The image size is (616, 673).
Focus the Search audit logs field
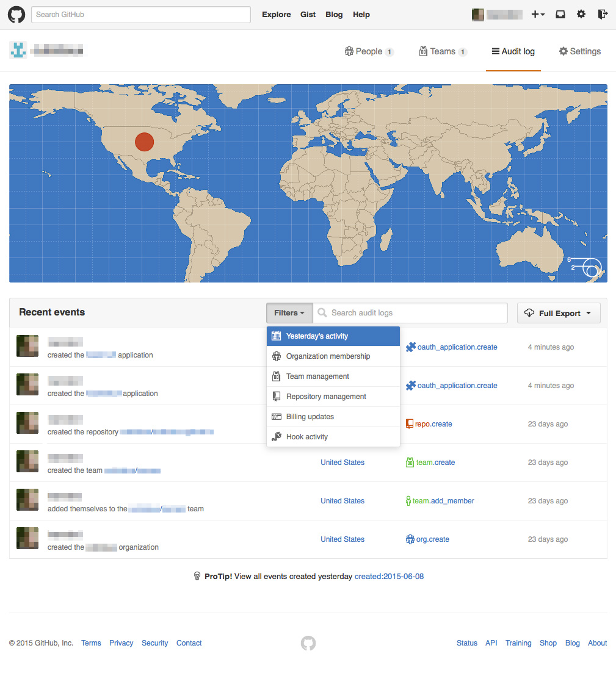point(415,313)
